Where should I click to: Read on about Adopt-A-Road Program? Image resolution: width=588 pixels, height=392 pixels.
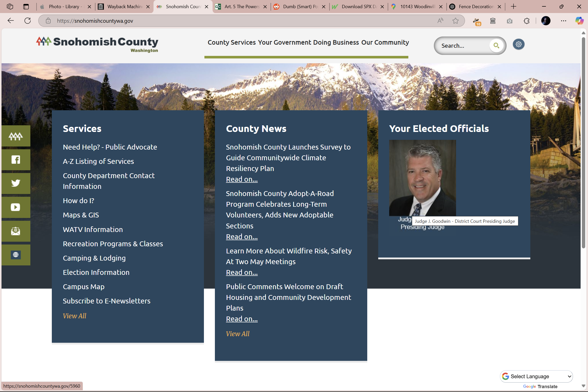coord(242,237)
